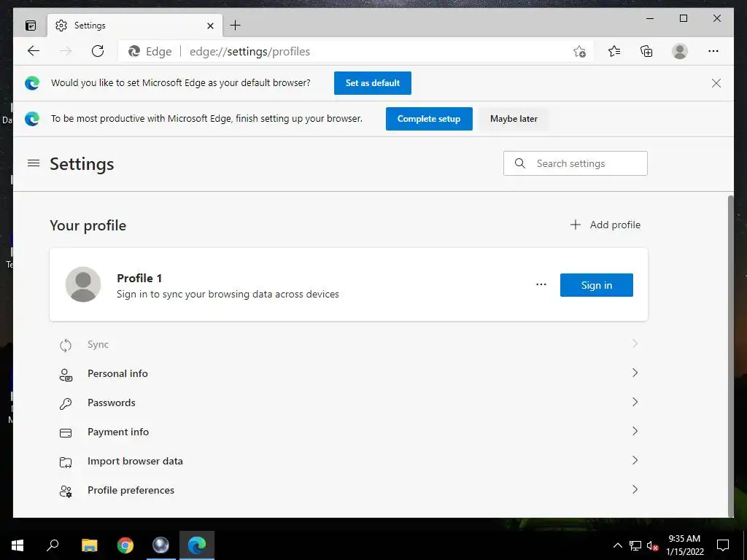Click the network tray icon
This screenshot has width=747, height=560.
click(x=635, y=545)
